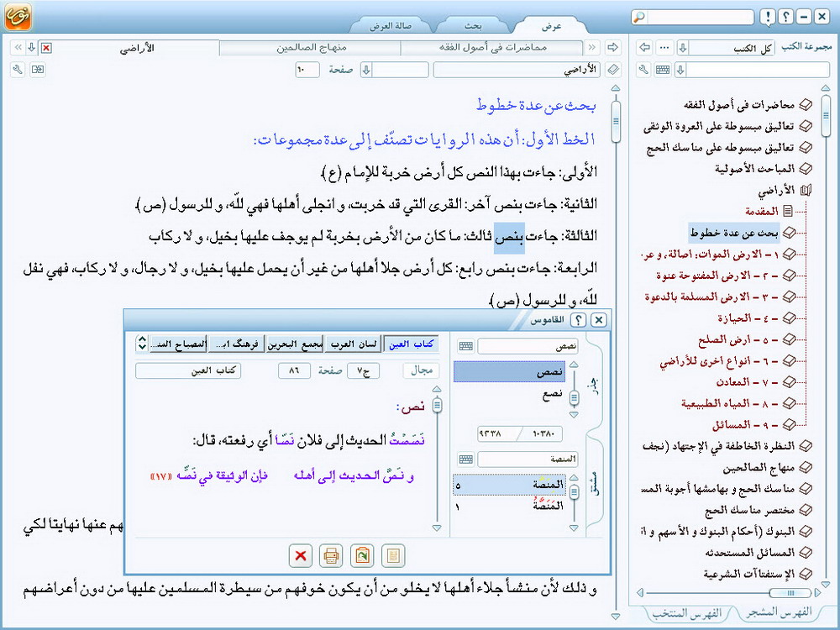
Task: Expand ٥ - ارض الصلح chapter node
Action: [789, 339]
